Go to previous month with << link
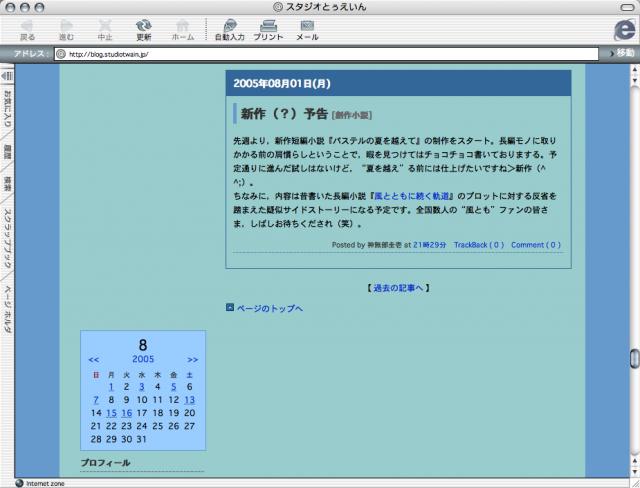This screenshot has height=488, width=640. [93, 359]
